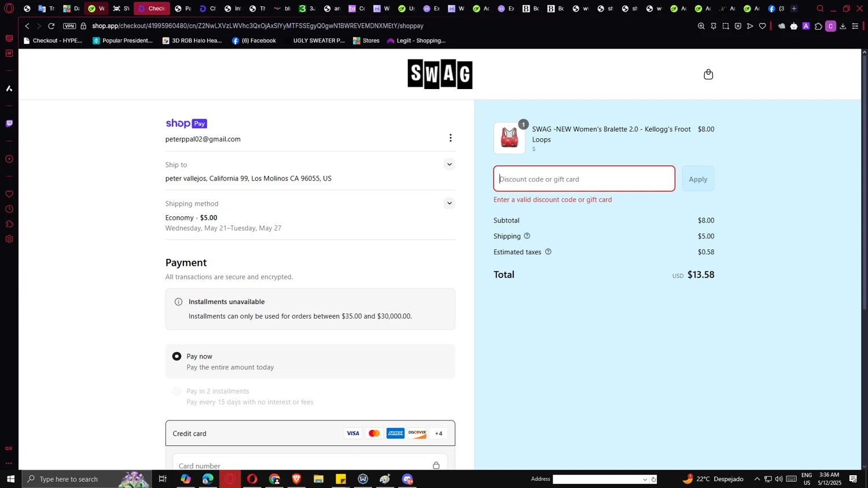Open the purple C profile extension icon
Image resolution: width=868 pixels, height=488 pixels.
(830, 26)
